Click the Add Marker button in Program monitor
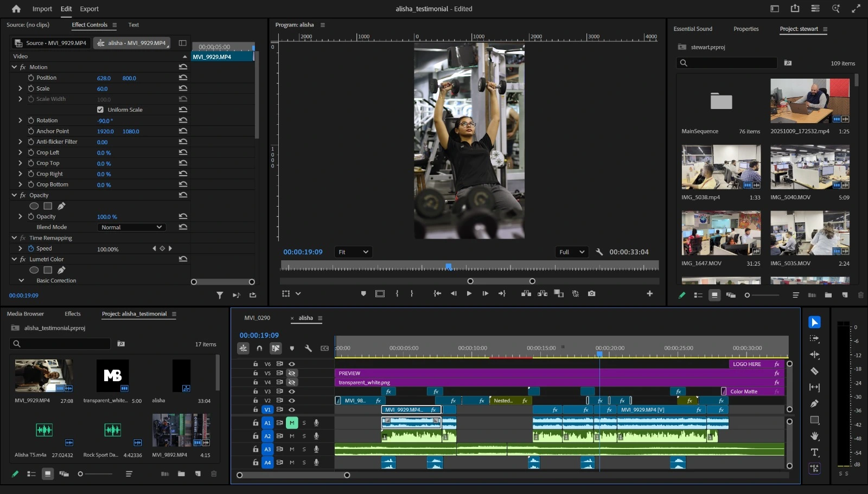Image resolution: width=868 pixels, height=494 pixels. coord(363,293)
